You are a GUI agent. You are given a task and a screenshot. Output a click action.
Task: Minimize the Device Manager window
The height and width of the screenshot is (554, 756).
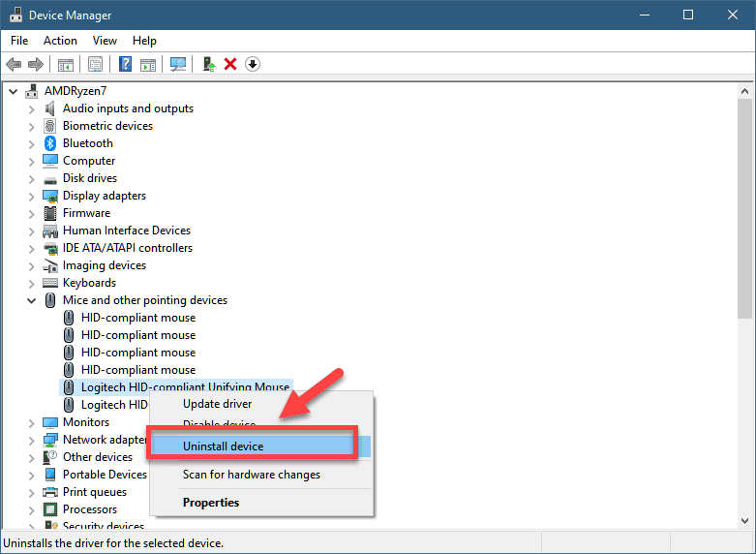tap(645, 15)
